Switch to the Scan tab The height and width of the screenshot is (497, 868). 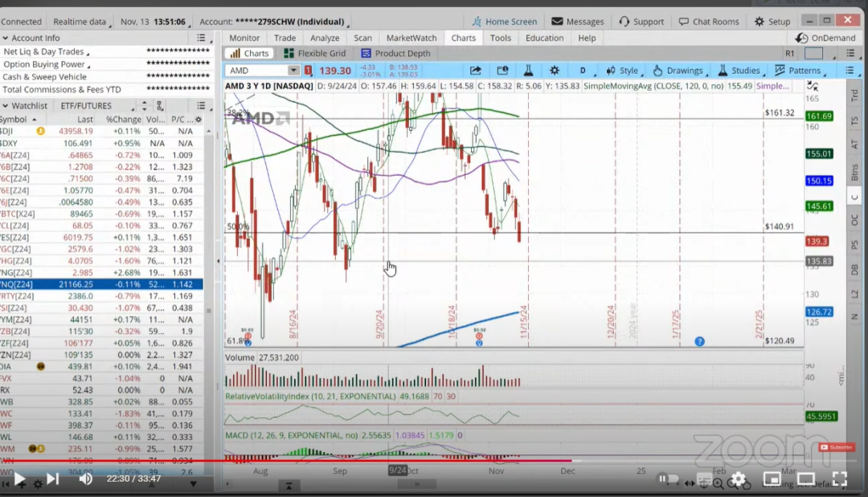(x=362, y=38)
